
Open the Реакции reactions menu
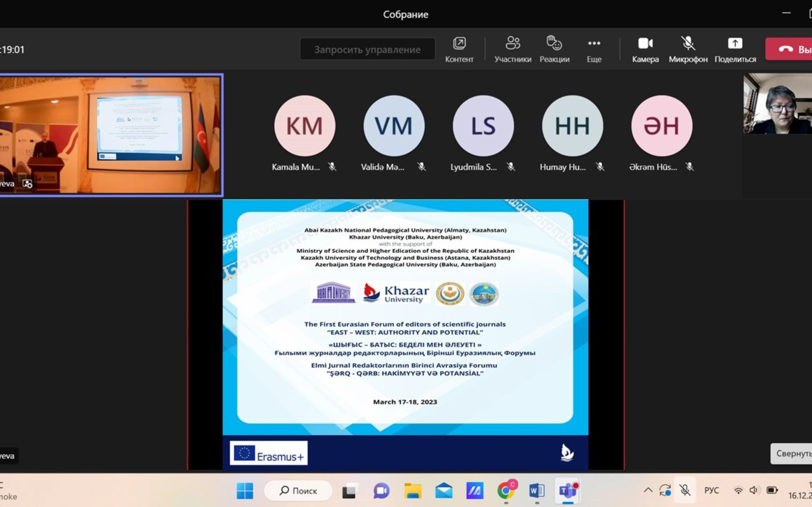554,49
